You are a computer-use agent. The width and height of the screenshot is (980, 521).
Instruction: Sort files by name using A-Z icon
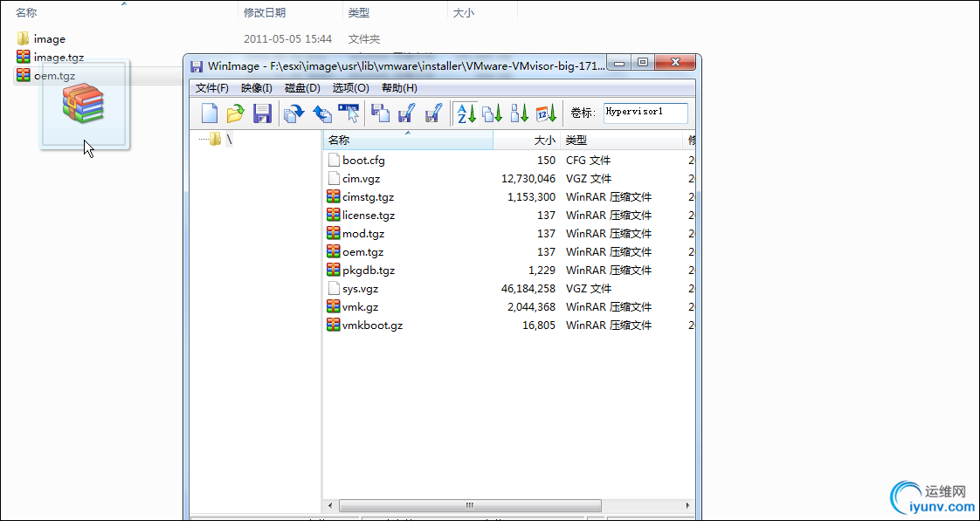tap(465, 113)
